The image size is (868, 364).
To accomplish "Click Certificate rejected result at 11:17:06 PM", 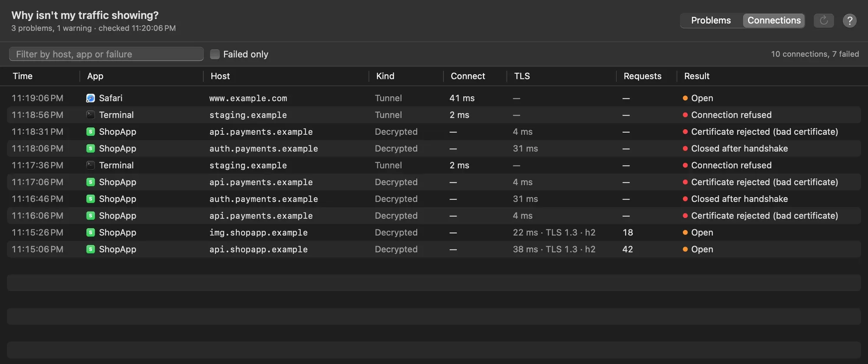I will point(764,182).
